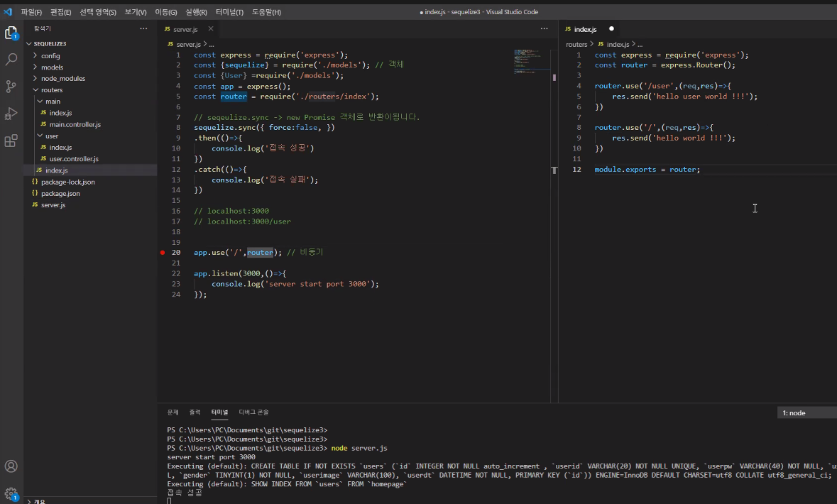This screenshot has height=504, width=837.
Task: Select the 터미널 panel tab
Action: pos(219,412)
